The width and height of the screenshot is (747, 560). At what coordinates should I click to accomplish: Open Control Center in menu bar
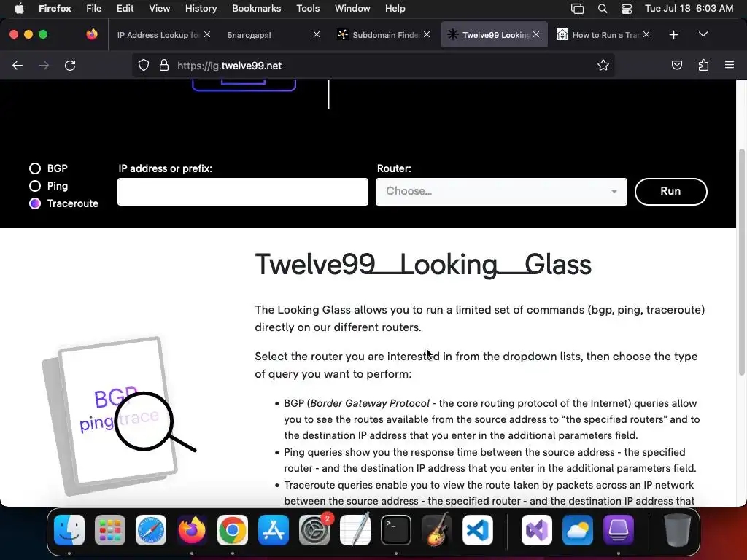[627, 8]
